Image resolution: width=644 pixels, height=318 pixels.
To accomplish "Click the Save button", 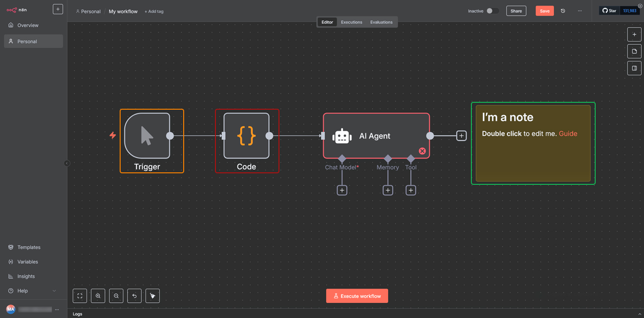I will [544, 11].
